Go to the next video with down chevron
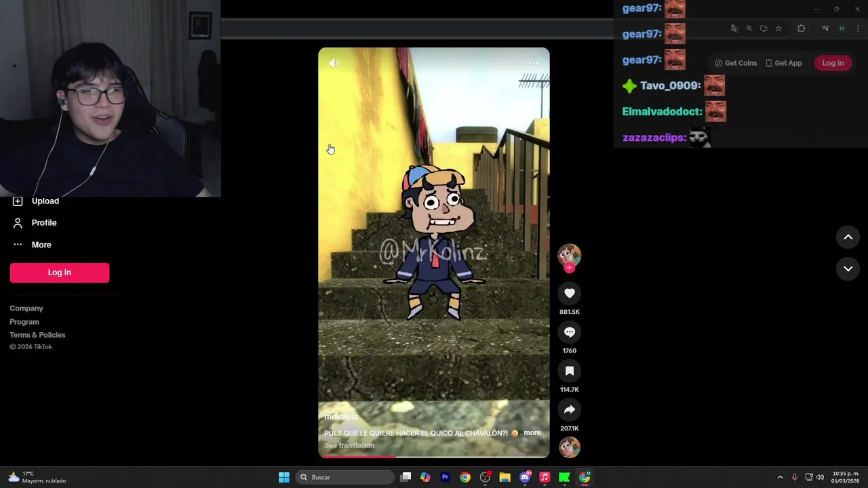The width and height of the screenshot is (868, 488). click(x=848, y=269)
